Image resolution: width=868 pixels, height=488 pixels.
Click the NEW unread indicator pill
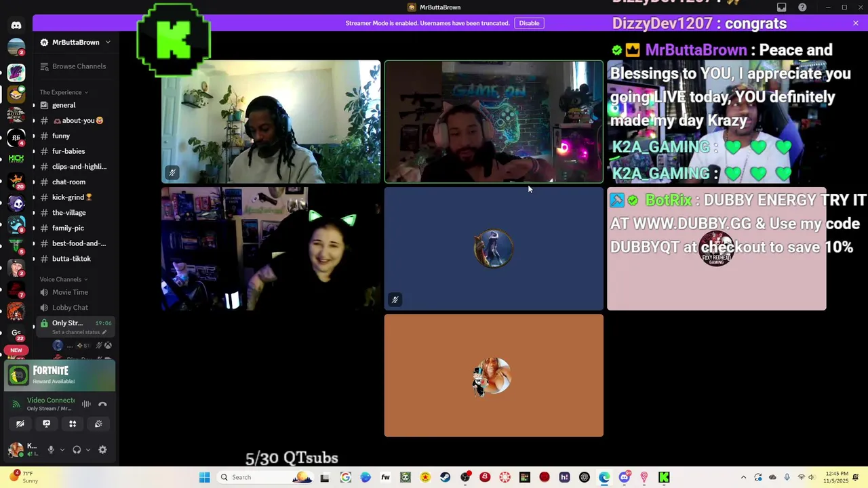point(16,350)
